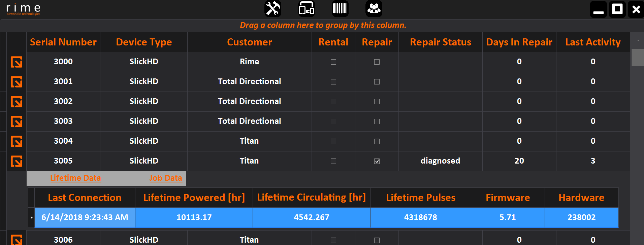The width and height of the screenshot is (644, 245).
Task: Open the users group icon
Action: pyautogui.click(x=374, y=9)
